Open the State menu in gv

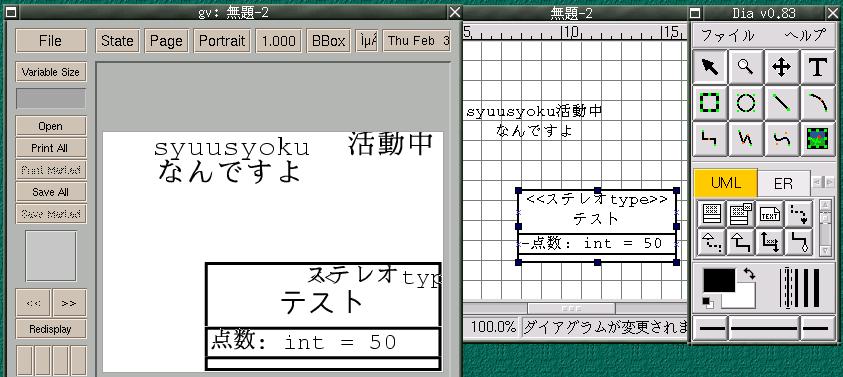pyautogui.click(x=117, y=41)
